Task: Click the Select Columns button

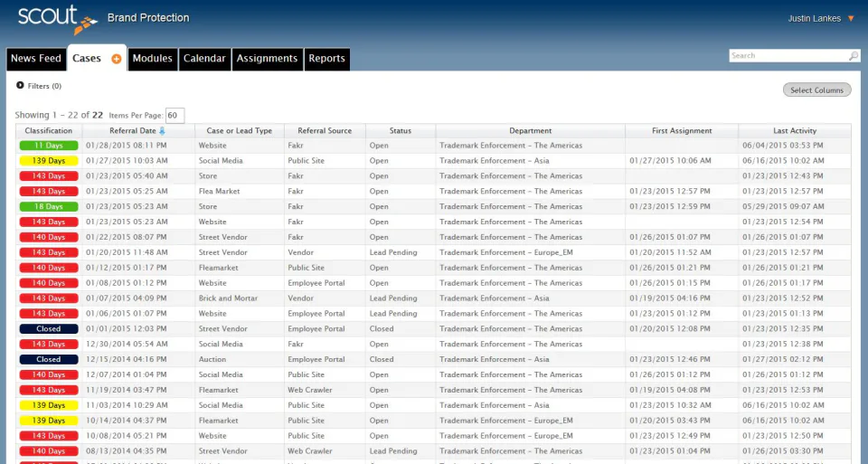Action: [x=816, y=90]
